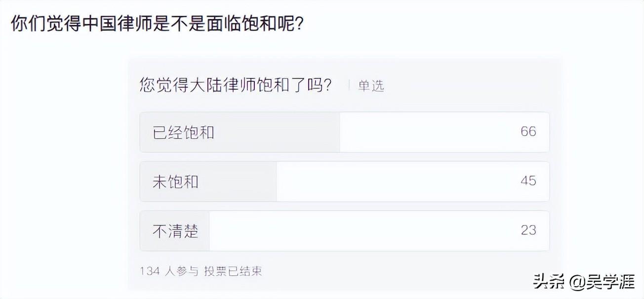The image size is (644, 299).
Task: Click the heading 你们觉得中国律师是不是面临饱和呢
Action: [157, 23]
